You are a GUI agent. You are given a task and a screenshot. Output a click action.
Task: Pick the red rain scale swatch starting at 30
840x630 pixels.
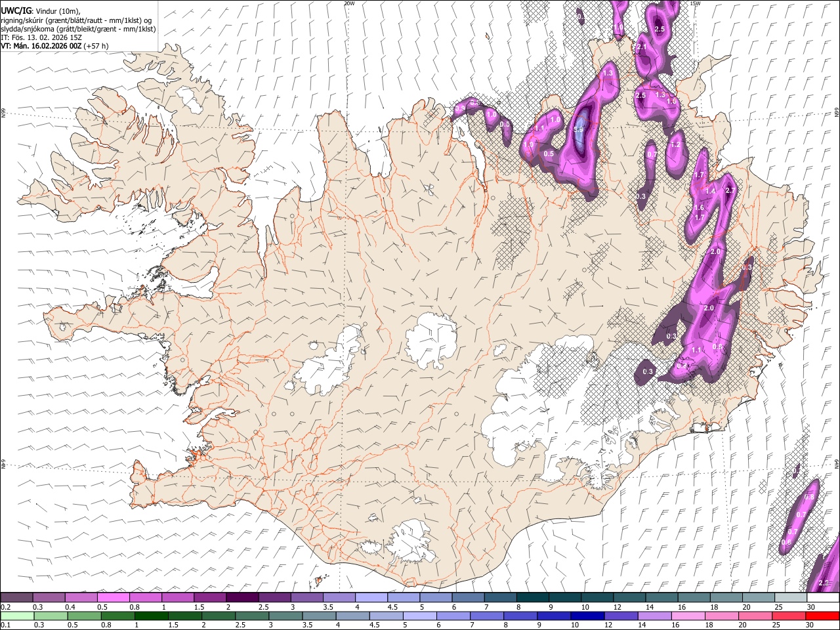(x=823, y=616)
